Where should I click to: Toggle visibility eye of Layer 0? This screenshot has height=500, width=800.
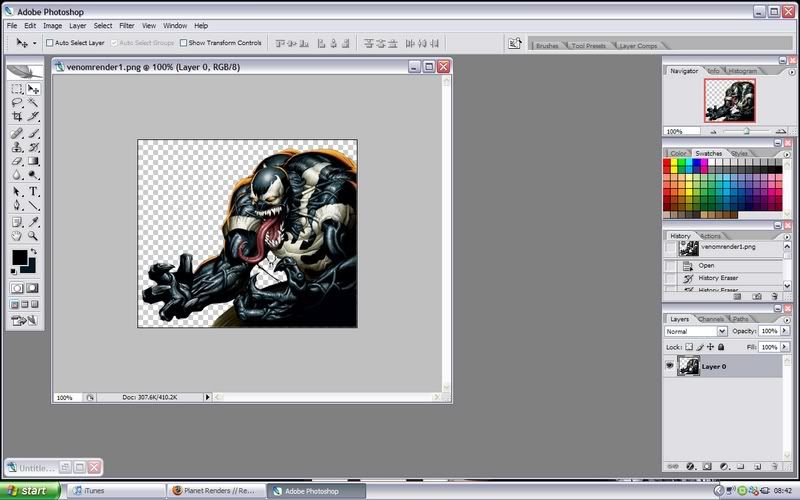pyautogui.click(x=669, y=366)
